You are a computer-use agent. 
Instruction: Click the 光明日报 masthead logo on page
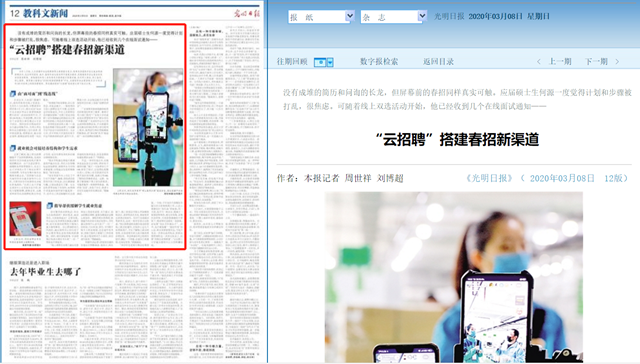coord(247,13)
